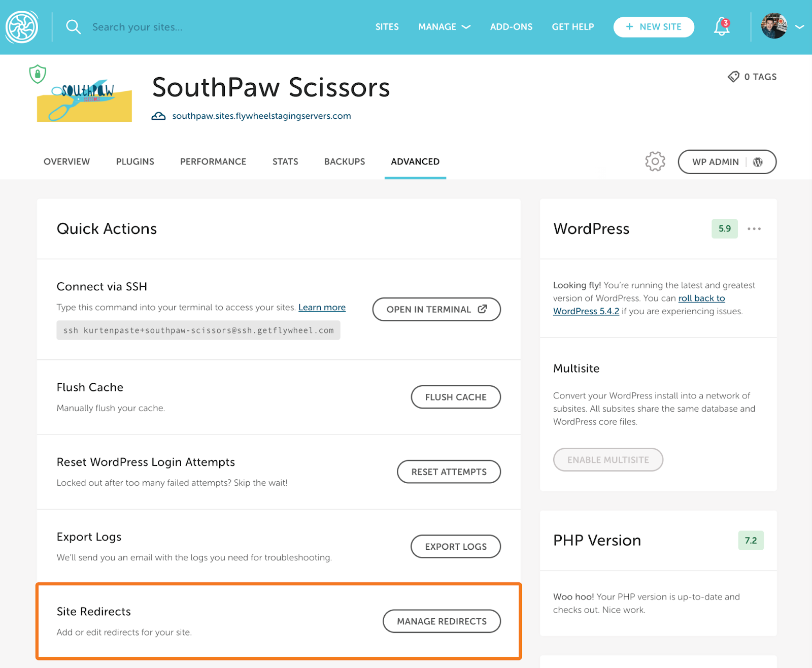Click the user avatar photo
The image size is (812, 668).
[774, 26]
